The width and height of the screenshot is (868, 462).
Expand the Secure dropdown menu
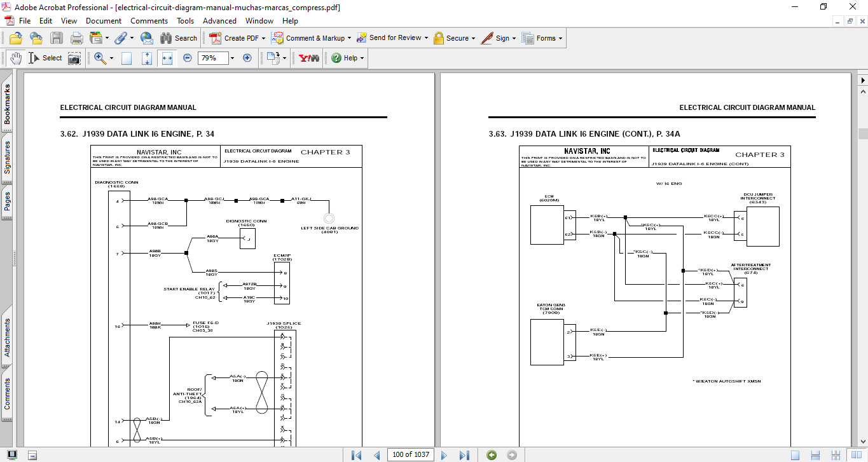(x=474, y=38)
